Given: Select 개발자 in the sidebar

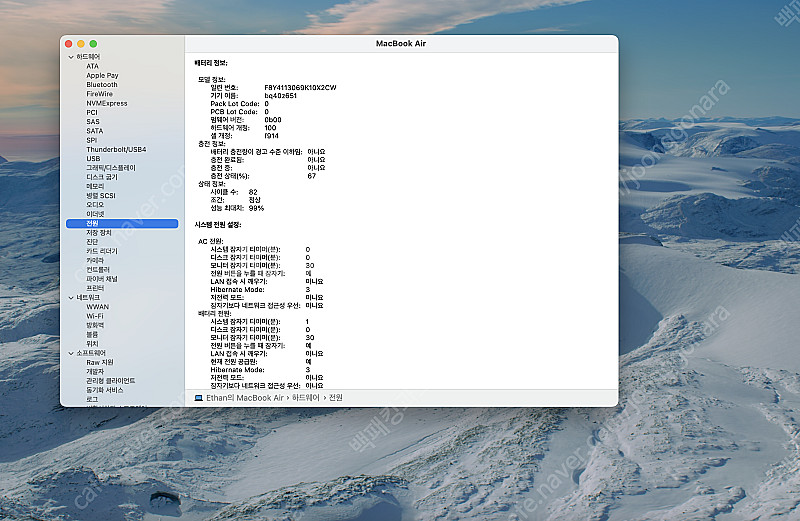Looking at the screenshot, I should coord(95,372).
